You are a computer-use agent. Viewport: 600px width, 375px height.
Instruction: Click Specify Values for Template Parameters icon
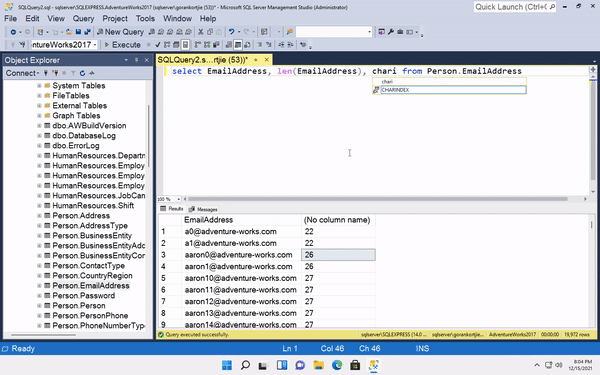point(303,45)
